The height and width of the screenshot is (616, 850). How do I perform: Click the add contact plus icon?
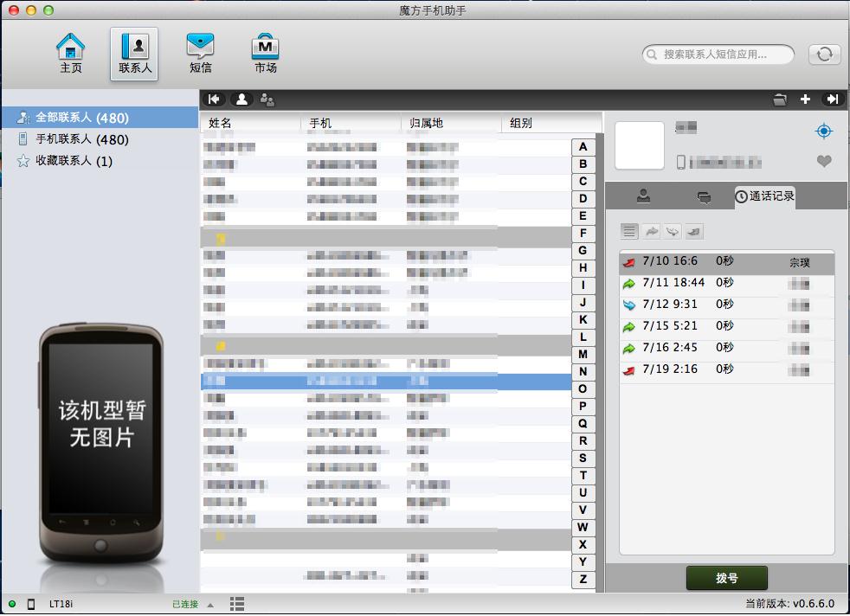[805, 99]
